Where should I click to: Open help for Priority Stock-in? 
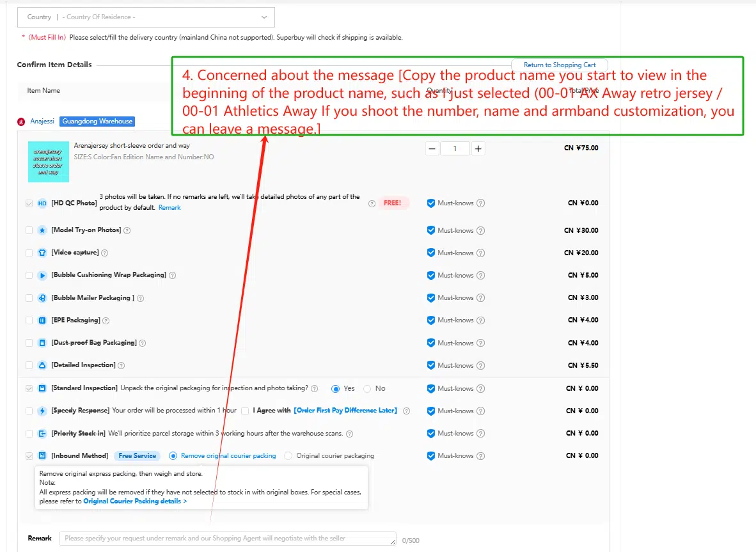tap(350, 434)
